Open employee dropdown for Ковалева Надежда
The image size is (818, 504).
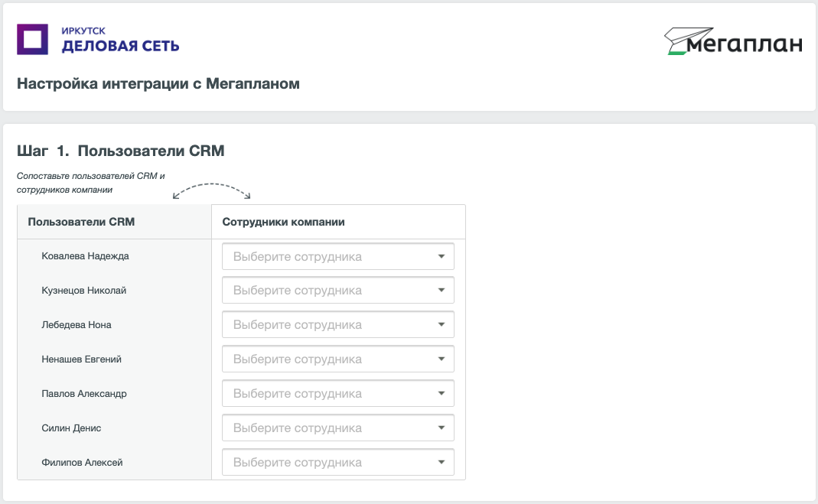click(338, 256)
